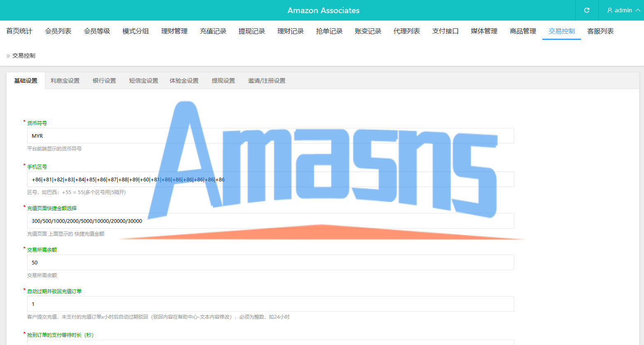Open 体验金设置 tab
The height and width of the screenshot is (345, 644).
click(x=184, y=81)
